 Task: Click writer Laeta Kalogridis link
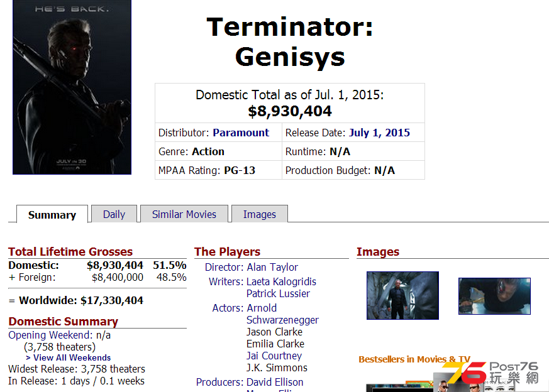click(281, 281)
